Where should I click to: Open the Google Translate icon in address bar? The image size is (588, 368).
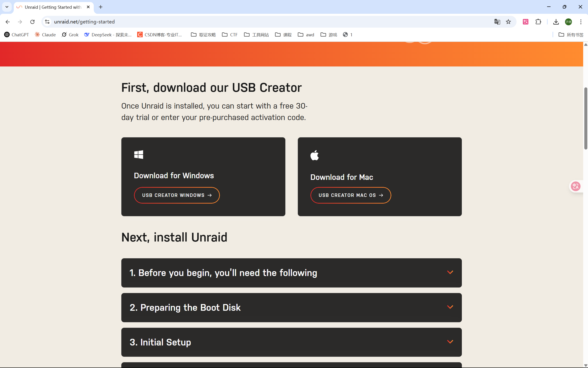[497, 22]
